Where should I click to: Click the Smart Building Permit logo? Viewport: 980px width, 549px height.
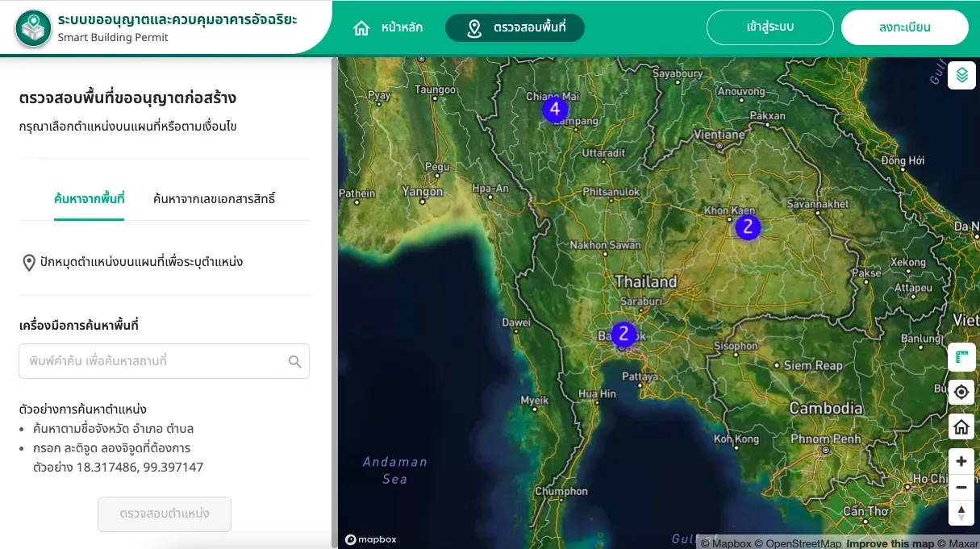tap(32, 27)
